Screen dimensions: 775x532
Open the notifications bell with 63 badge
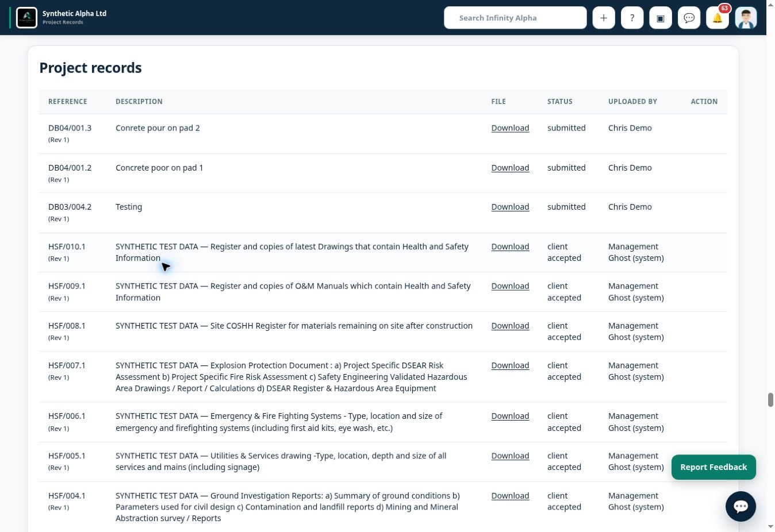tap(718, 18)
